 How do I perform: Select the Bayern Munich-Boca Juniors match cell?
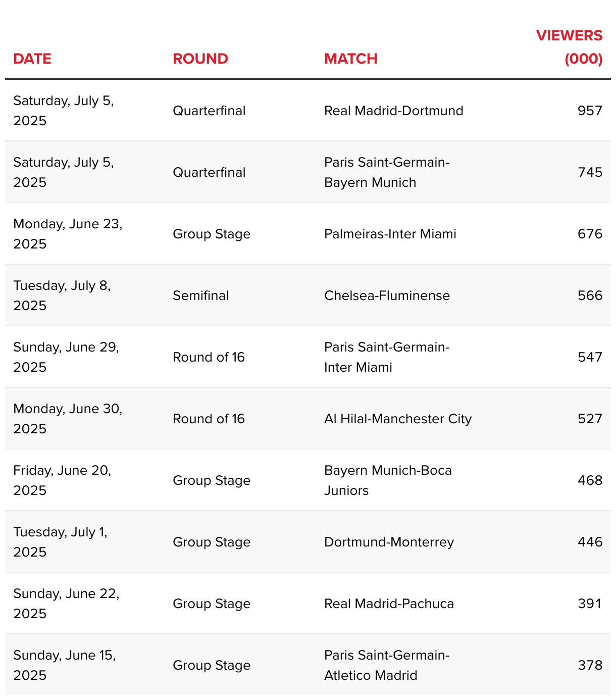388,480
